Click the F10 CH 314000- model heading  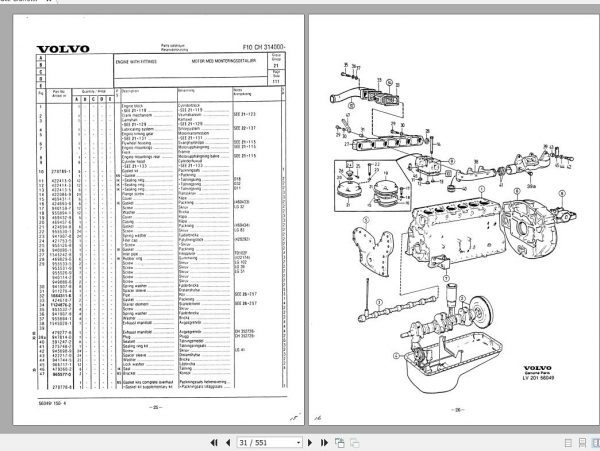click(x=264, y=47)
